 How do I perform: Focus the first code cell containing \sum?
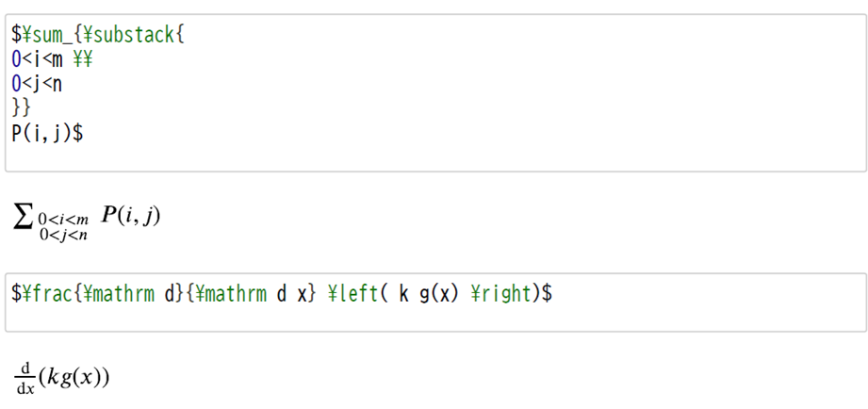pyautogui.click(x=435, y=93)
